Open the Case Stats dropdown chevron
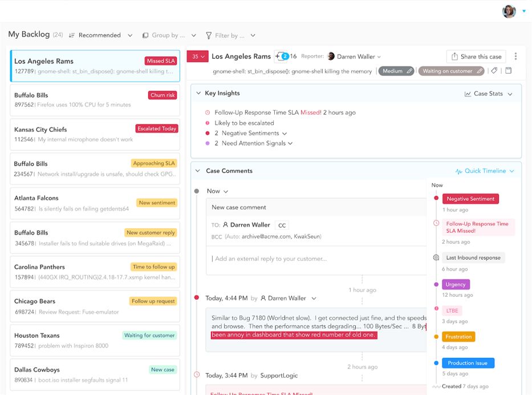The image size is (532, 395). (510, 94)
